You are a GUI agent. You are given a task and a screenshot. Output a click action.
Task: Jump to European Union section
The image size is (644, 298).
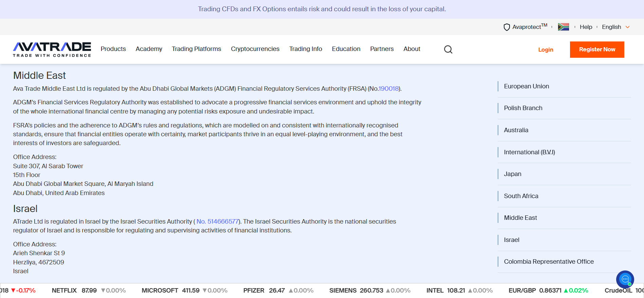(527, 86)
